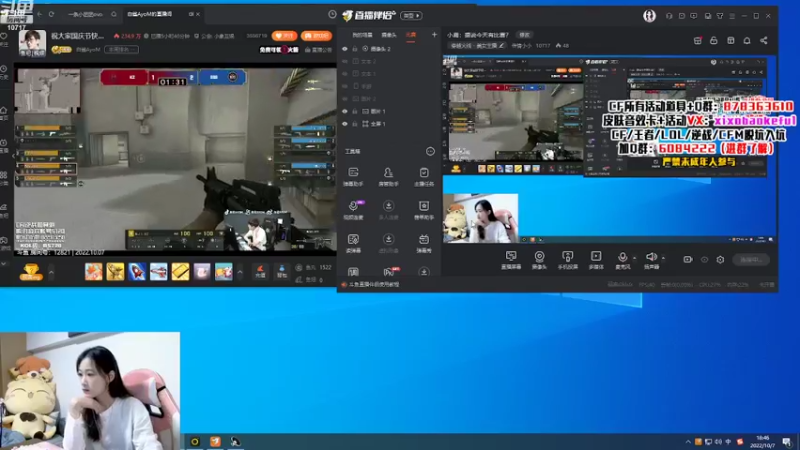Open notification bell icon in streamer panel
This screenshot has height=450, width=800.
tap(747, 40)
